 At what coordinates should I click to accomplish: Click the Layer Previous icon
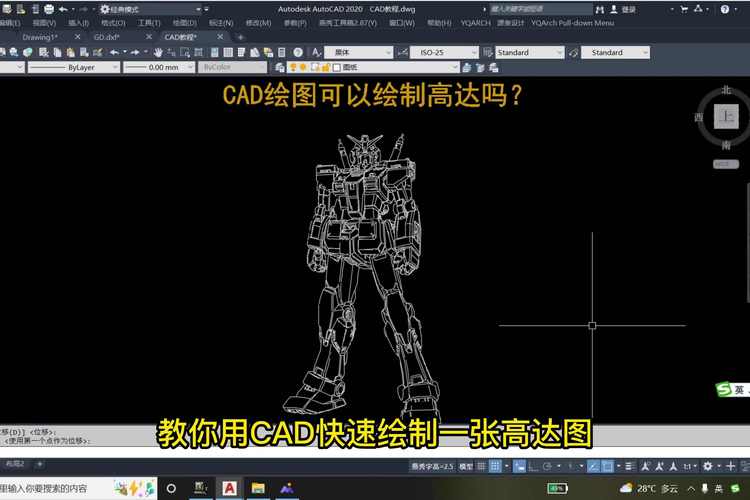[x=480, y=67]
